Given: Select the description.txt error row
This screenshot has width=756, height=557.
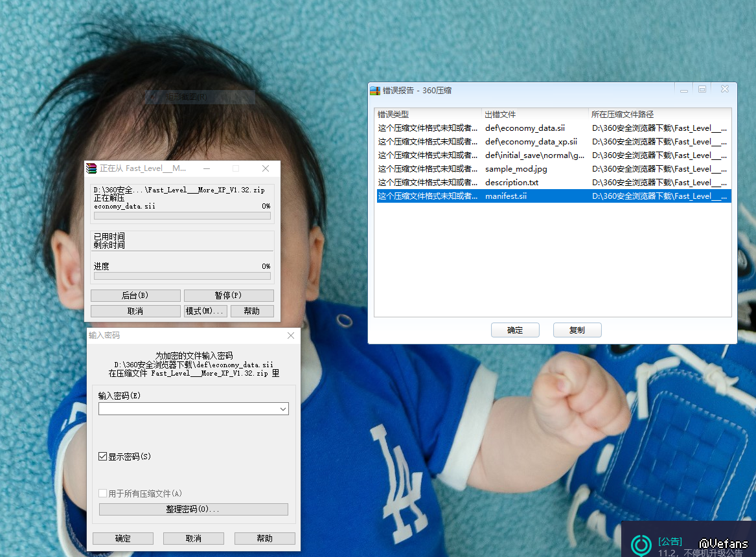Looking at the screenshot, I should point(554,182).
